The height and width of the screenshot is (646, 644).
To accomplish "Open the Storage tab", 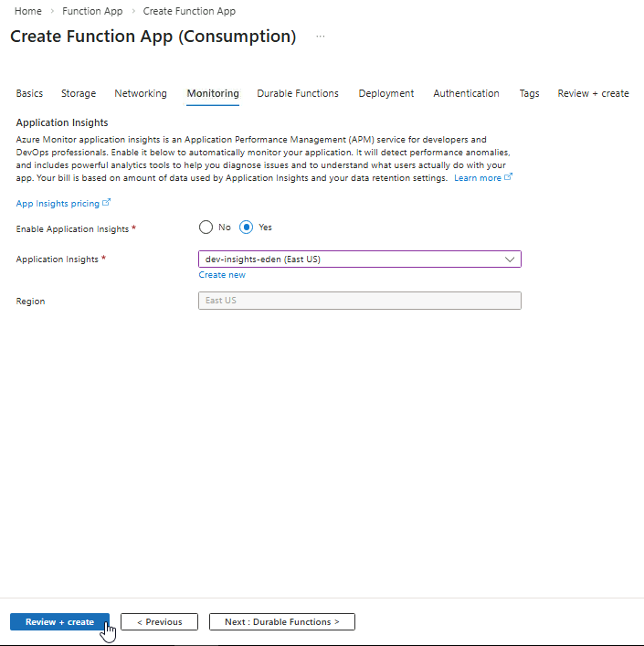I will 79,93.
